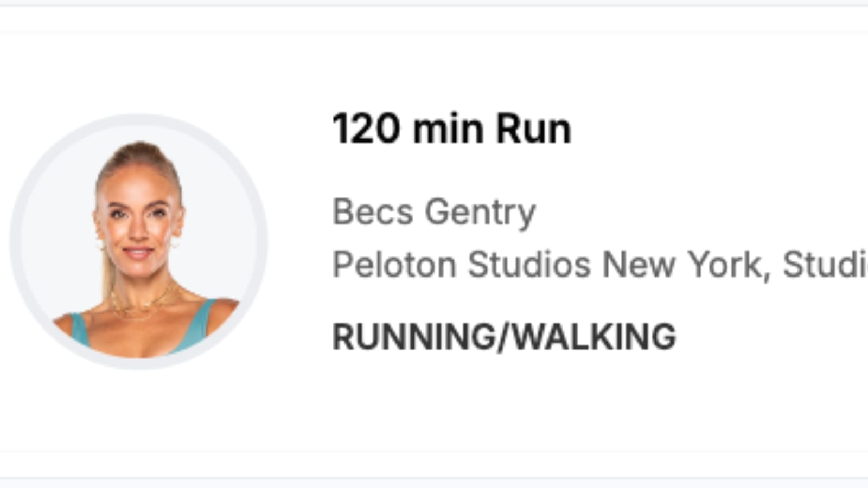
Task: Open the 120 min Run class
Action: pos(451,129)
